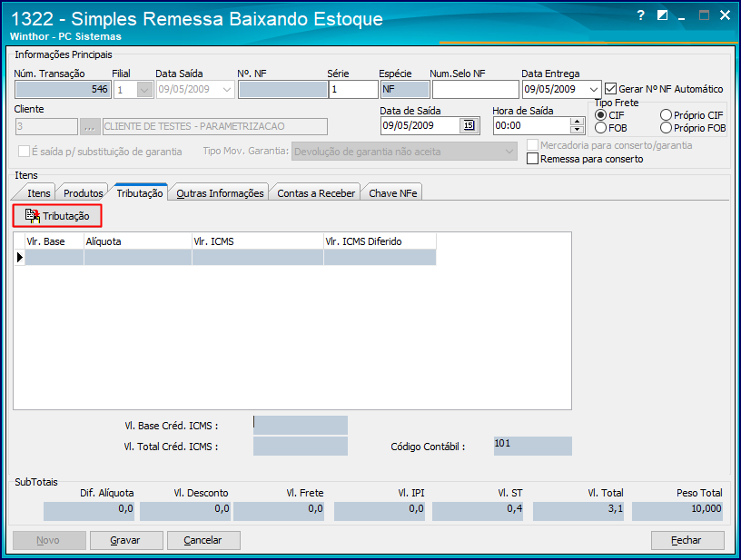Open the Contas a Receber tab
The image size is (741, 560).
point(316,193)
